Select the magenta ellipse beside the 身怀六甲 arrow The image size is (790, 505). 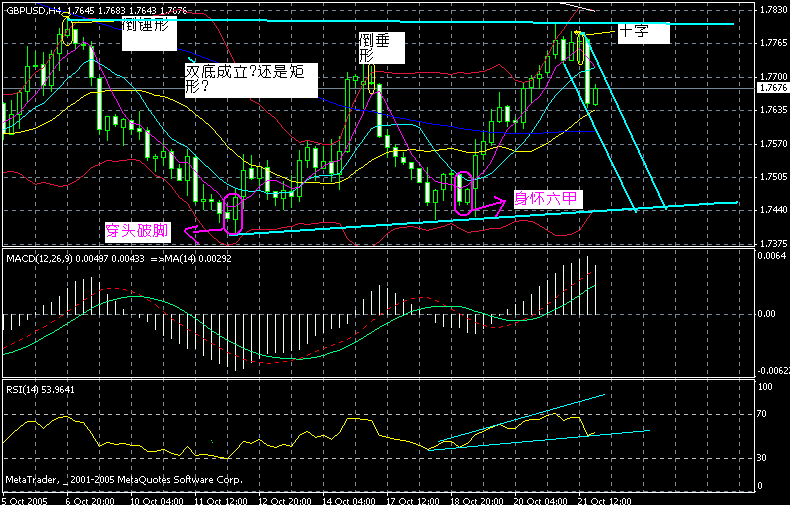click(464, 193)
